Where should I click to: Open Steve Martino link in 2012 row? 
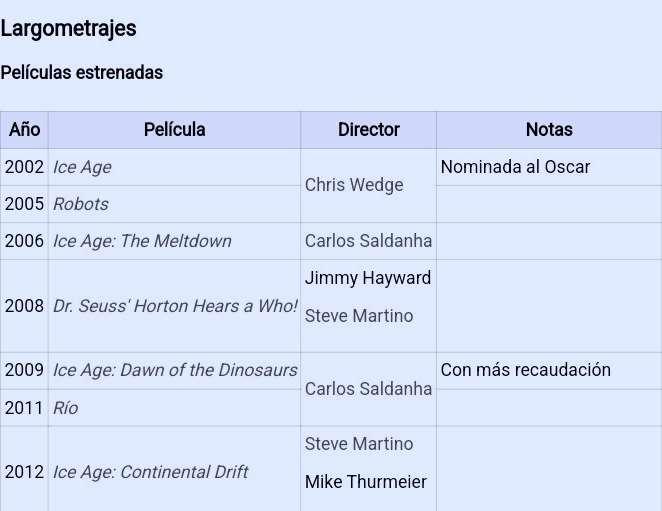(x=359, y=444)
